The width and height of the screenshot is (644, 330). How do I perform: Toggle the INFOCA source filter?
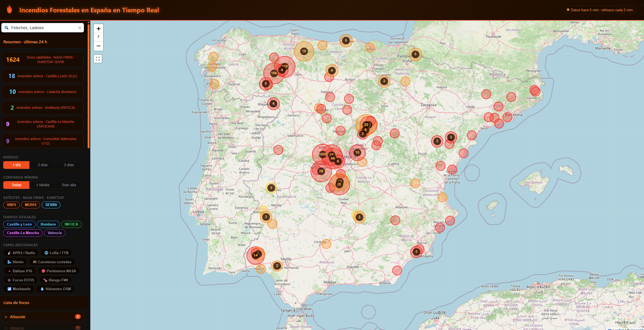[71, 224]
